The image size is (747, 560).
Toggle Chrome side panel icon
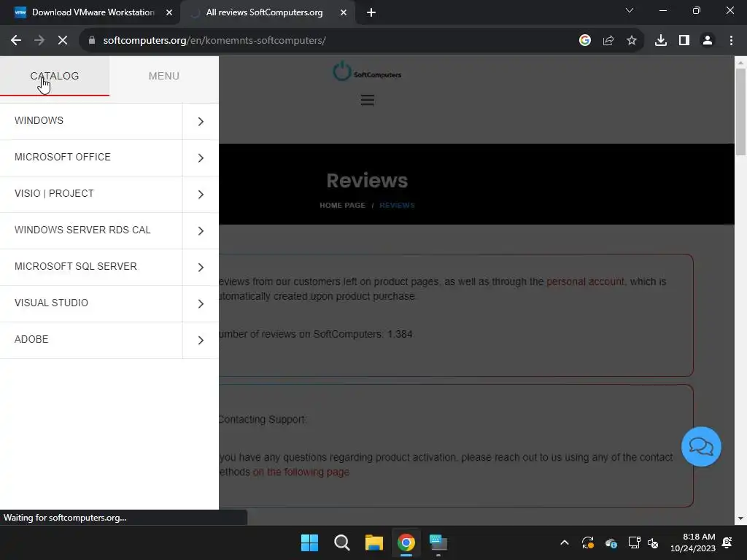pyautogui.click(x=684, y=41)
